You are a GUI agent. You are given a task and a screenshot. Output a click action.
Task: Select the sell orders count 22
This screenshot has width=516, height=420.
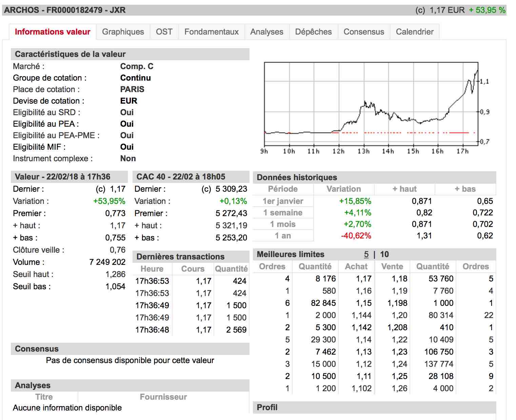point(489,315)
